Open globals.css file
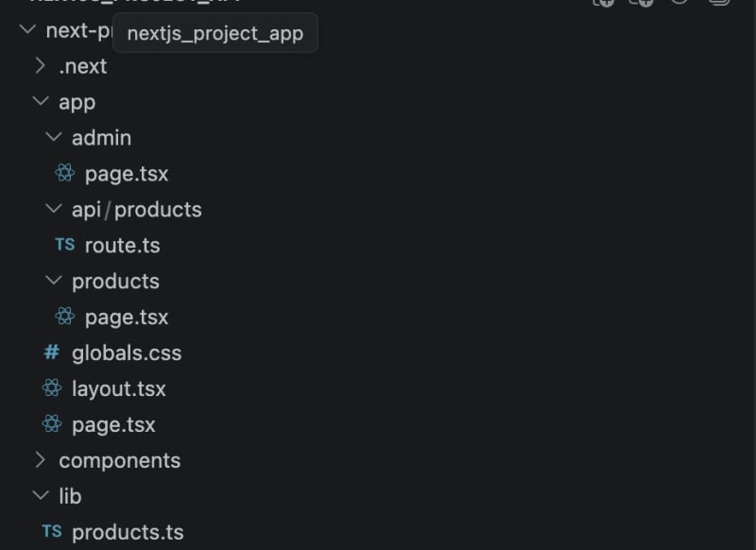This screenshot has width=756, height=550. [x=127, y=352]
